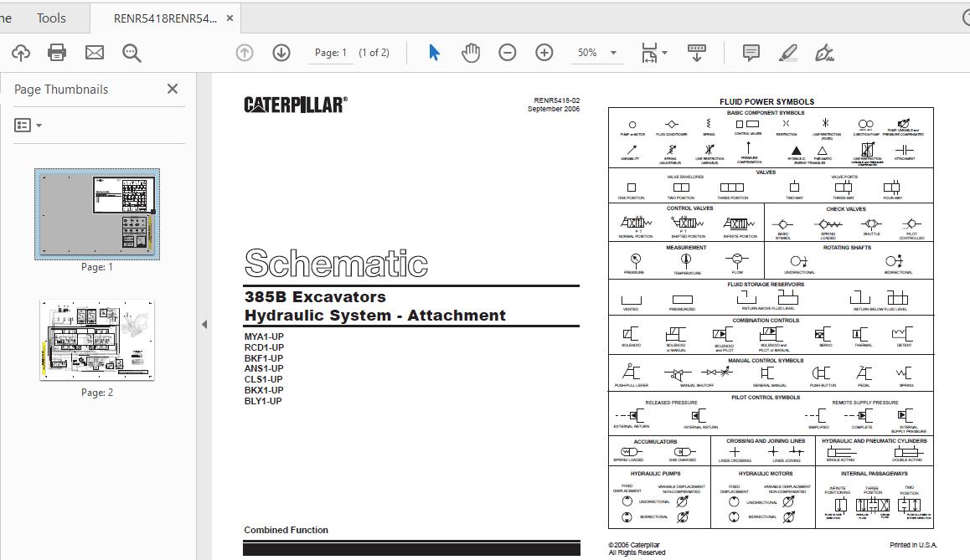Open the find text magnifier icon

(132, 54)
